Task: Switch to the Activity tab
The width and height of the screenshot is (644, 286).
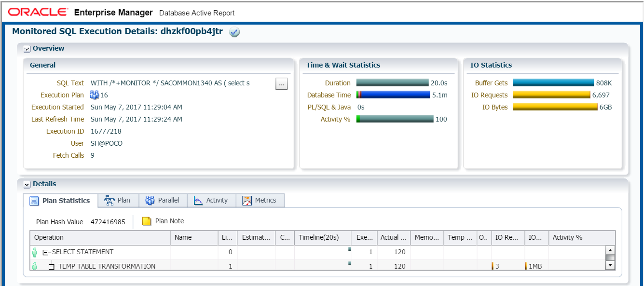Action: pyautogui.click(x=211, y=200)
